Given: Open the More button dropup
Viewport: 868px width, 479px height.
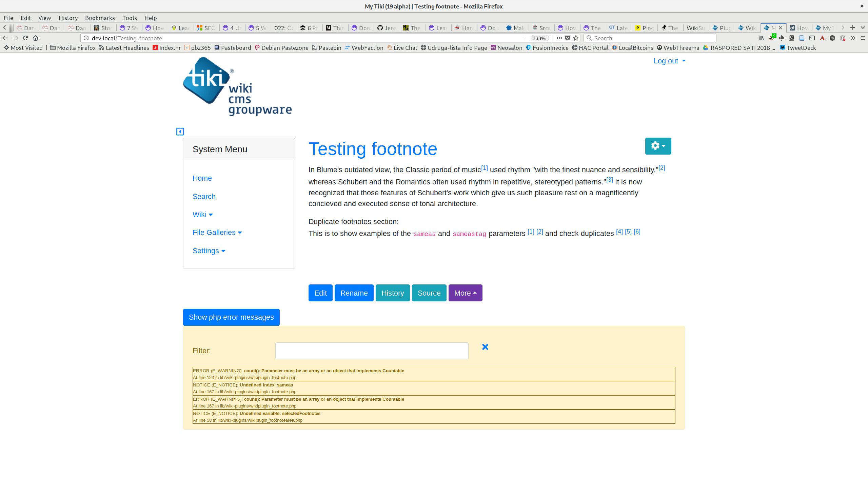Looking at the screenshot, I should point(465,293).
